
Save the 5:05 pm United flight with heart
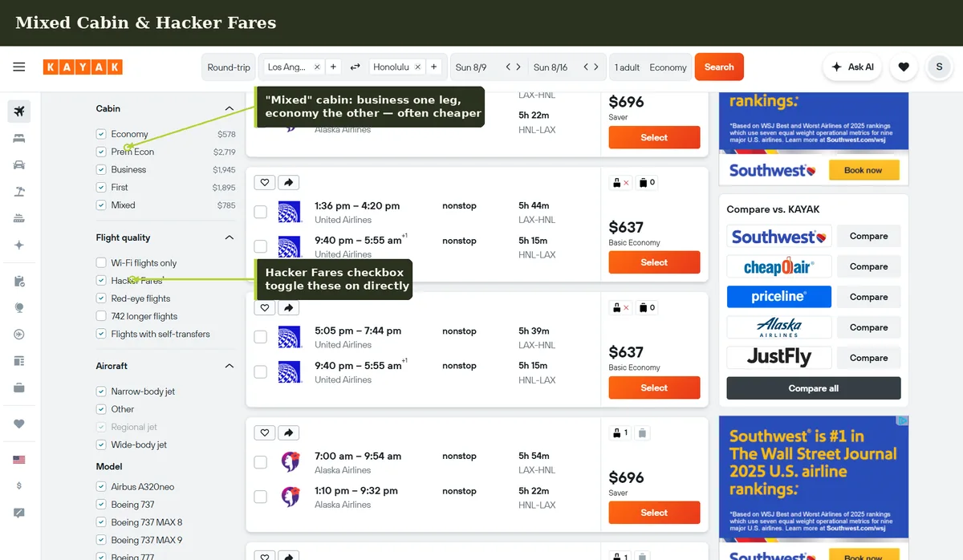pyautogui.click(x=265, y=307)
